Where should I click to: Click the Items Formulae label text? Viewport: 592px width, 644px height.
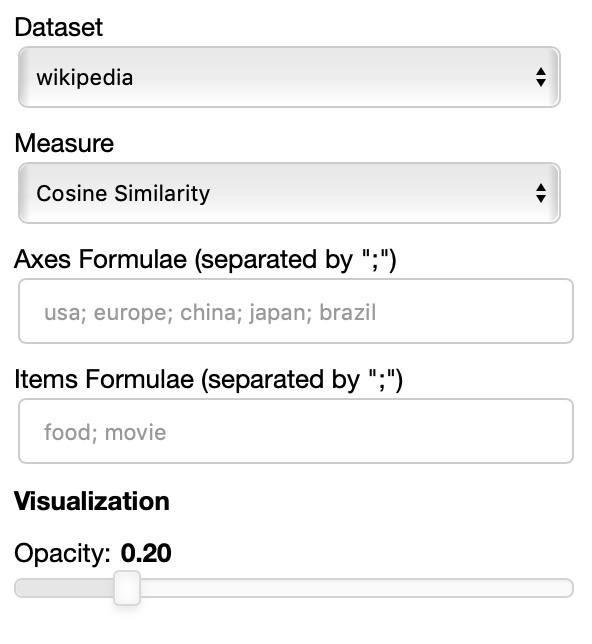pyautogui.click(x=208, y=380)
